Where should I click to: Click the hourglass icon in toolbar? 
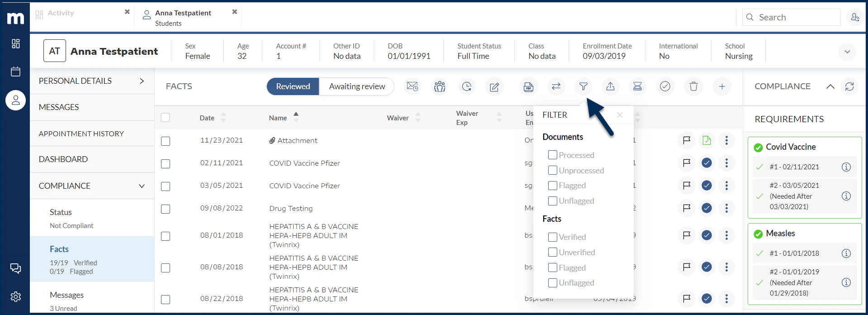[x=637, y=86]
